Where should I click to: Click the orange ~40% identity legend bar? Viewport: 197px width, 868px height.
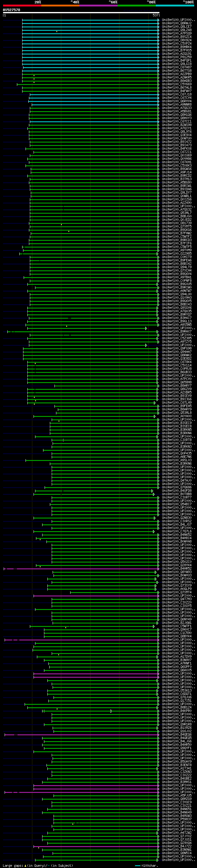(60, 6)
